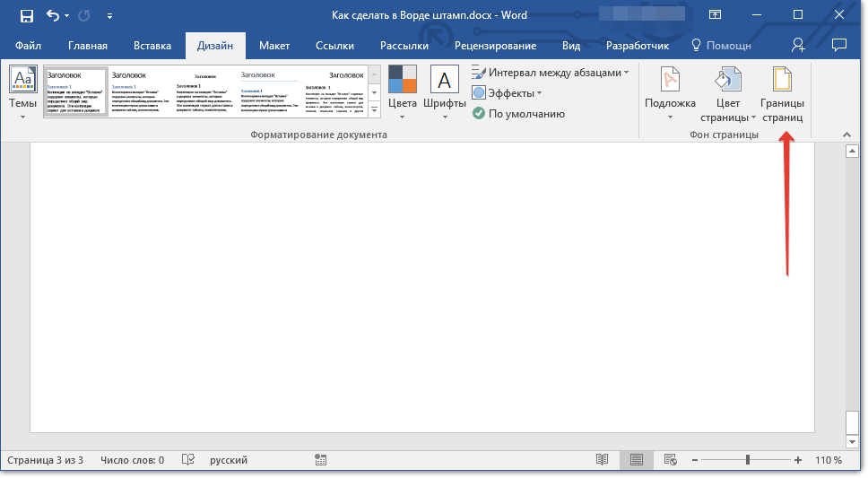This screenshot has height=478, width=868.
Task: Open Ribbon Display Options
Action: (716, 15)
